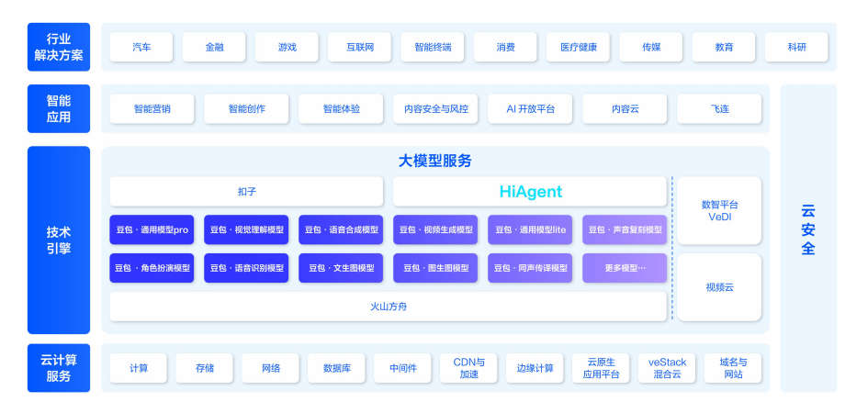Select the 豆包·通用模型pro tile
Image resolution: width=868 pixels, height=413 pixels.
point(152,229)
